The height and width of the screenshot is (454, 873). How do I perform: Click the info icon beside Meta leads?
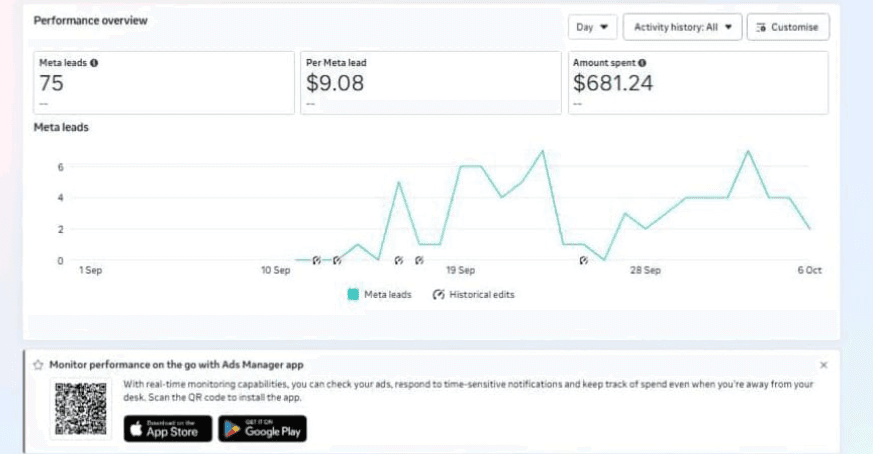94,63
